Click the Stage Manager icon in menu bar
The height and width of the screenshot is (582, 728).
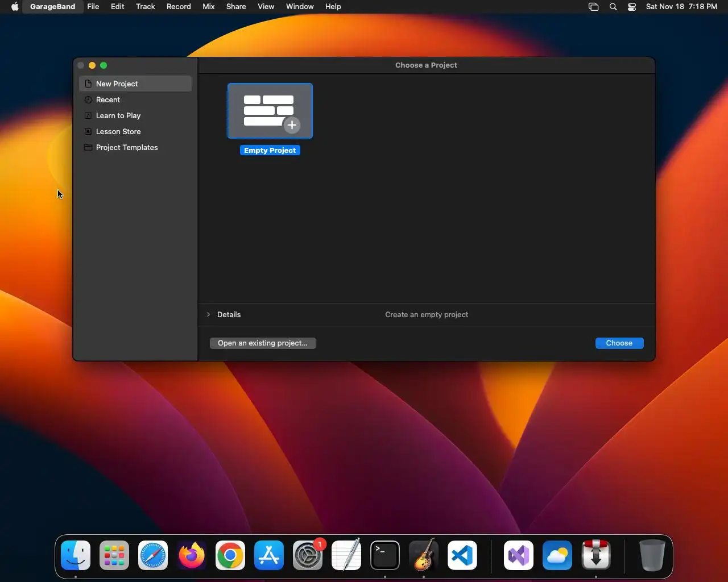593,7
